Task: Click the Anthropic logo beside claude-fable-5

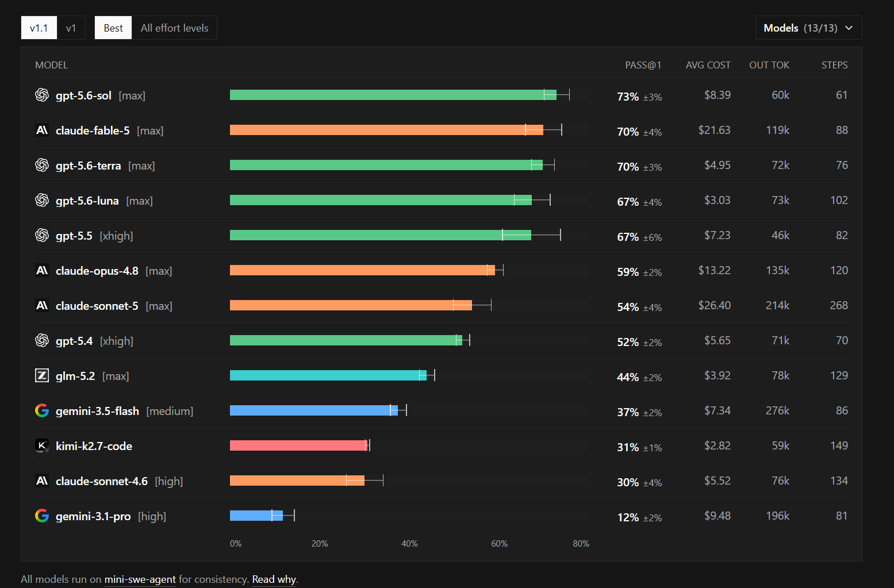Action: (42, 130)
